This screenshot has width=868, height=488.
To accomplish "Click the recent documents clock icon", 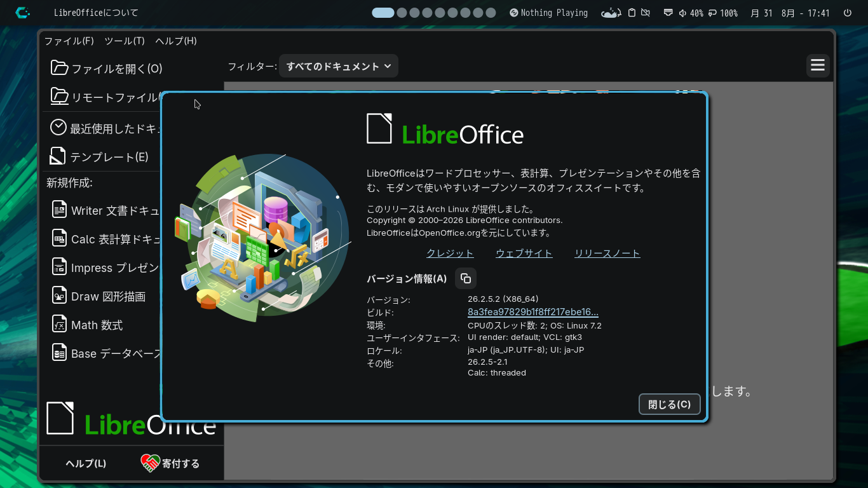I will point(58,127).
